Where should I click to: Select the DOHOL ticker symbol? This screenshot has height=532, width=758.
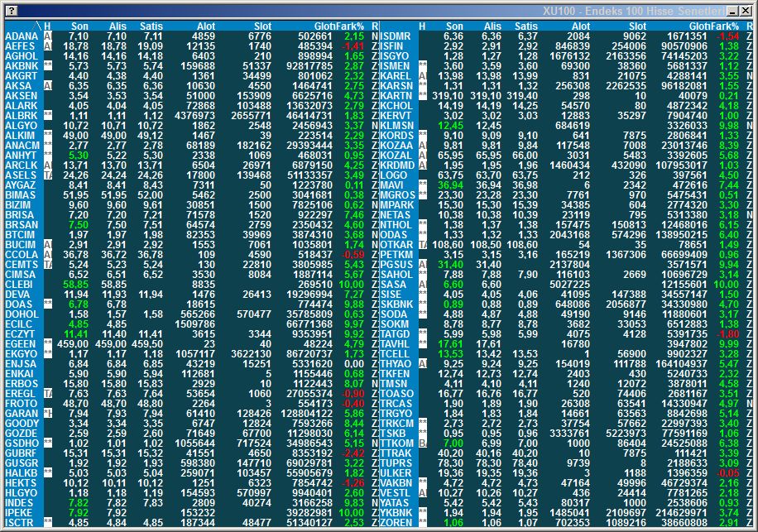click(22, 314)
